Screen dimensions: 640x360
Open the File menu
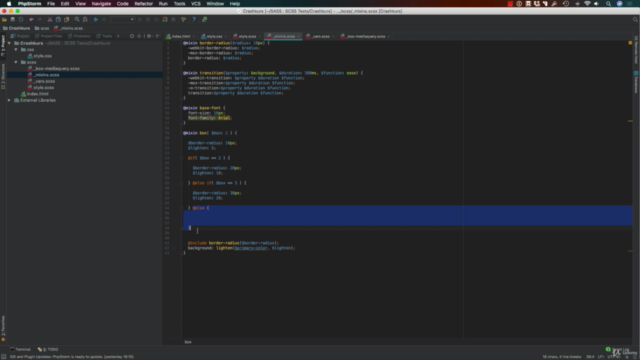51,4
